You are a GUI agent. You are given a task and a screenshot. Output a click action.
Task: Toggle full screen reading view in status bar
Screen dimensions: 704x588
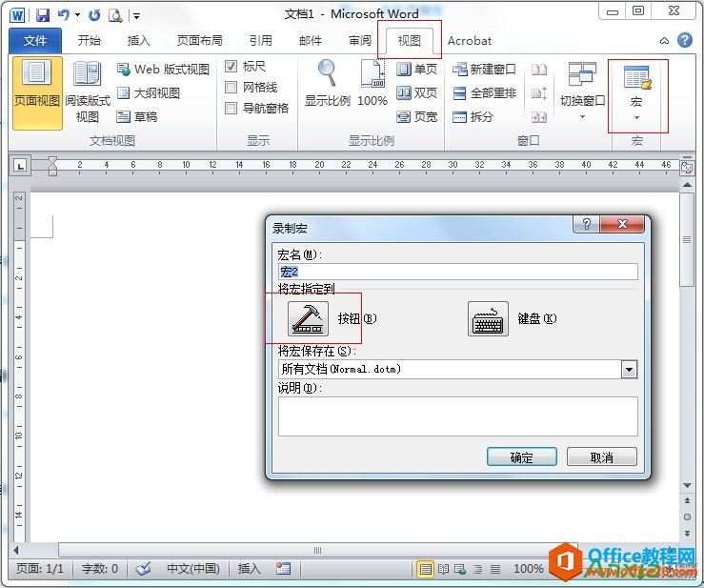[443, 569]
